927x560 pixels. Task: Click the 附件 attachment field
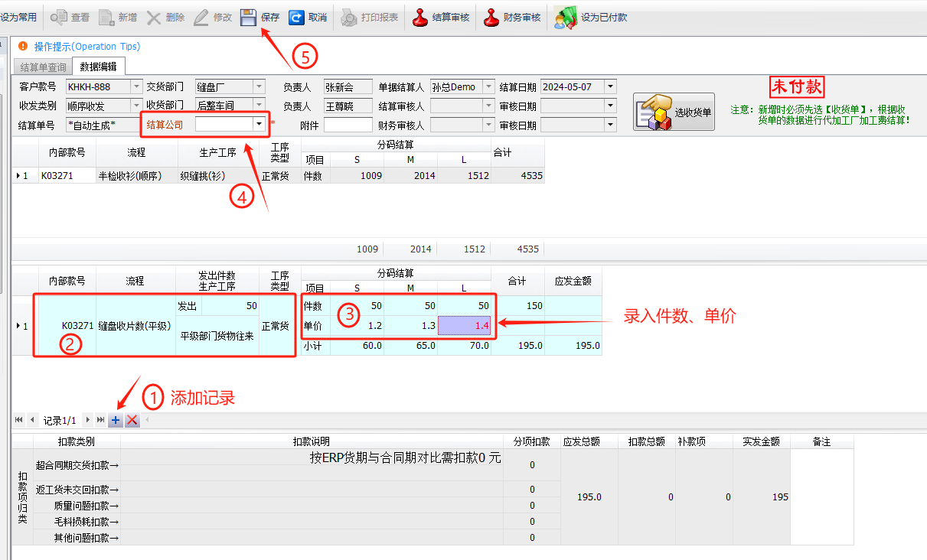coord(348,125)
